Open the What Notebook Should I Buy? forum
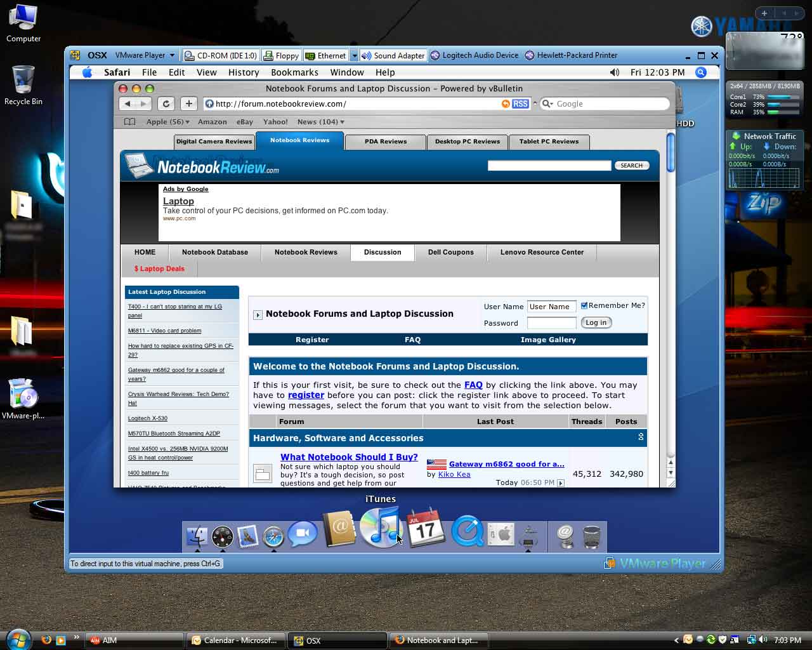The height and width of the screenshot is (650, 812). point(349,457)
